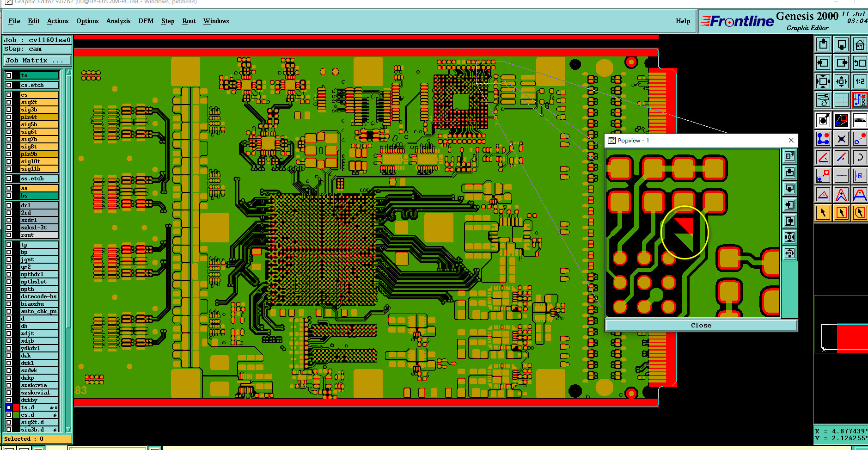Toggle checkbox beside rout layer
Screen dimensions: 868x450
(9, 235)
